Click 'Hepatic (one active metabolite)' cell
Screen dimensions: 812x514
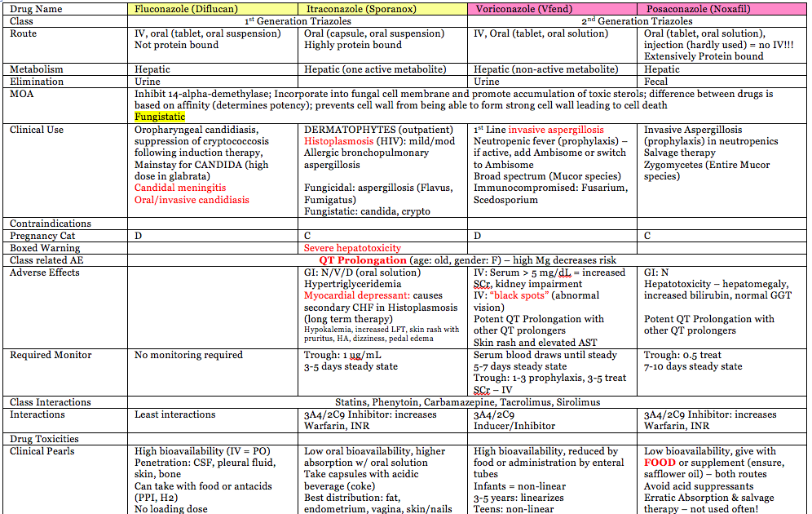[x=375, y=69]
